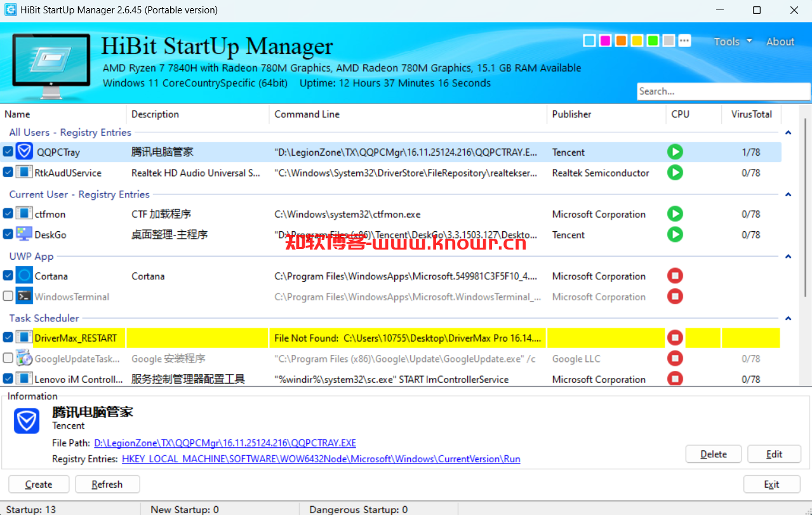
Task: Disable the DeskGo startup checkbox
Action: [x=8, y=234]
